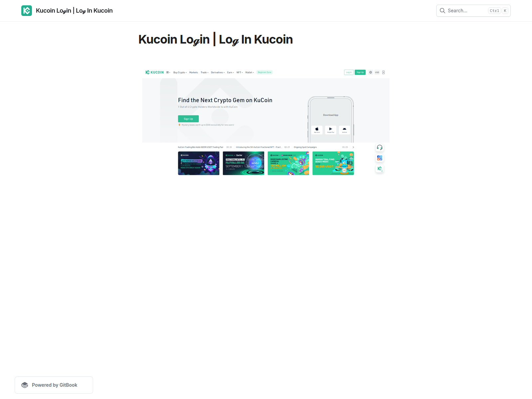
Task: Expand the Derivatives dropdown in the KuCoin nav
Action: pyautogui.click(x=218, y=72)
